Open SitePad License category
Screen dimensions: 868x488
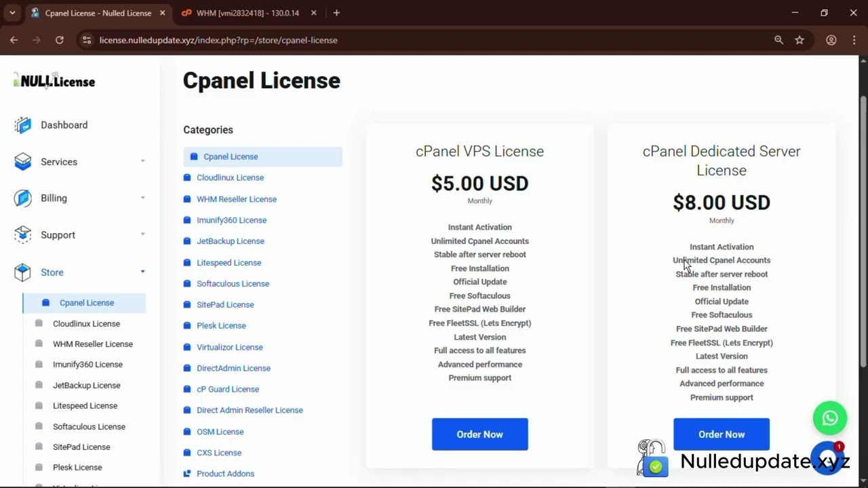[225, 305]
